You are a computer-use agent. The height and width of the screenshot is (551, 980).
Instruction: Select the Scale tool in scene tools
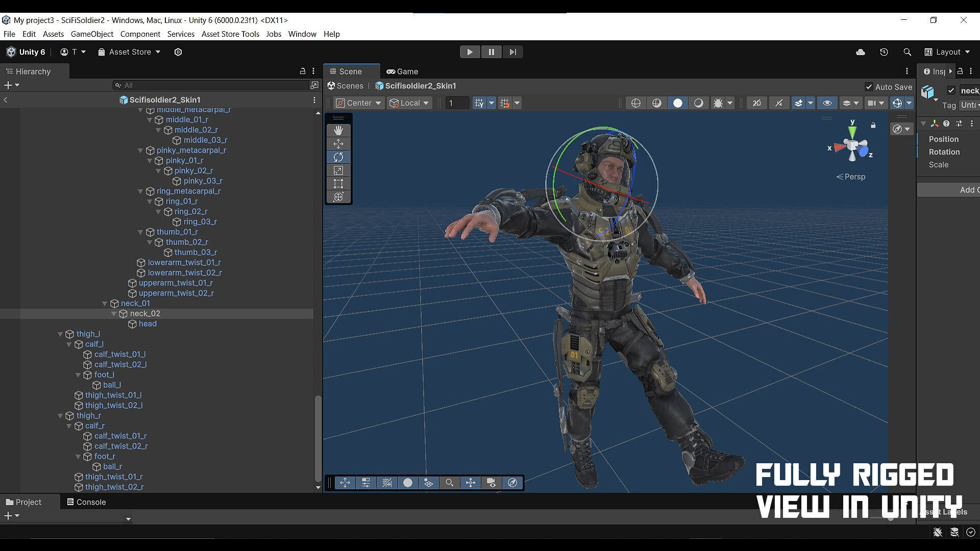coord(338,170)
